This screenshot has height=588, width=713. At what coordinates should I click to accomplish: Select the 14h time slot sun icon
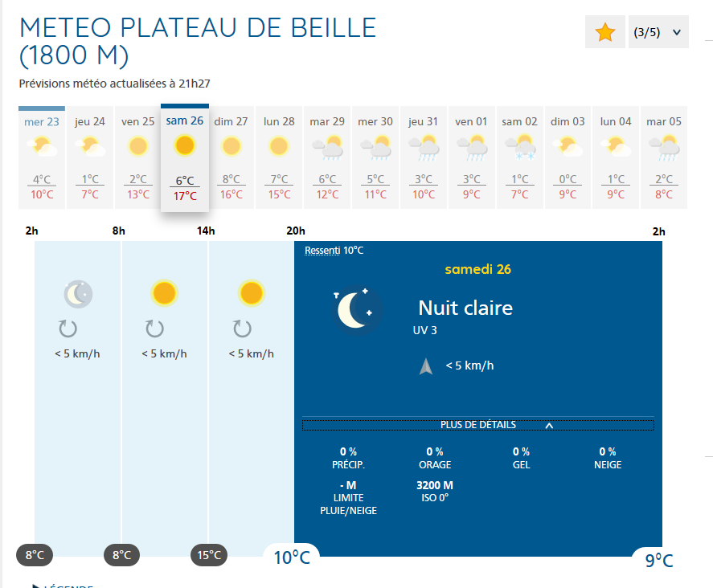click(x=252, y=293)
